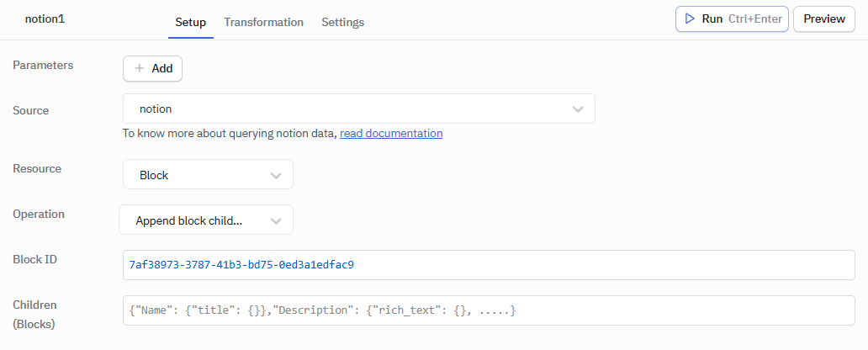Open the Transformation tab
The width and height of the screenshot is (868, 350).
263,22
